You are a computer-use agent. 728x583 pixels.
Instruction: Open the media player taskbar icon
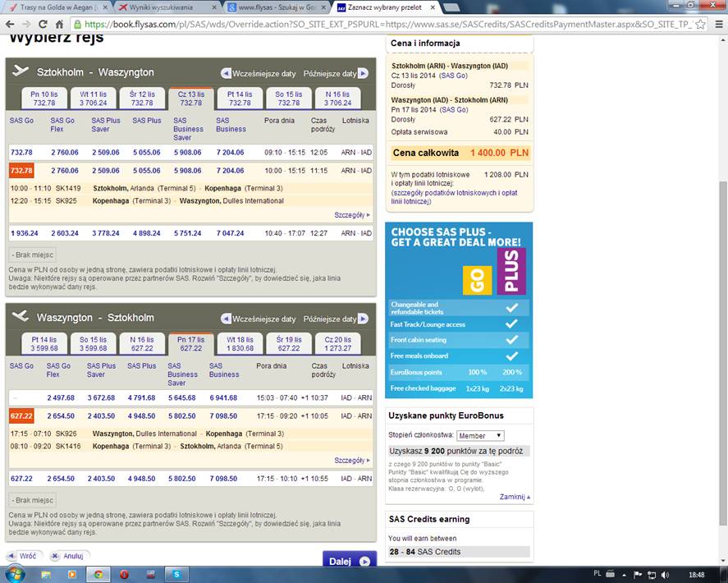(x=72, y=575)
